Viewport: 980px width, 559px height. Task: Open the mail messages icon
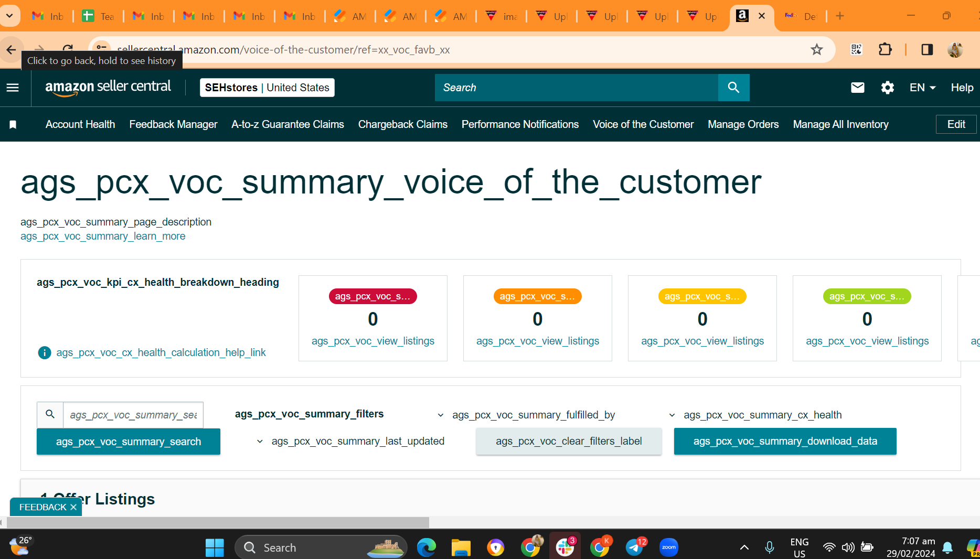coord(857,88)
